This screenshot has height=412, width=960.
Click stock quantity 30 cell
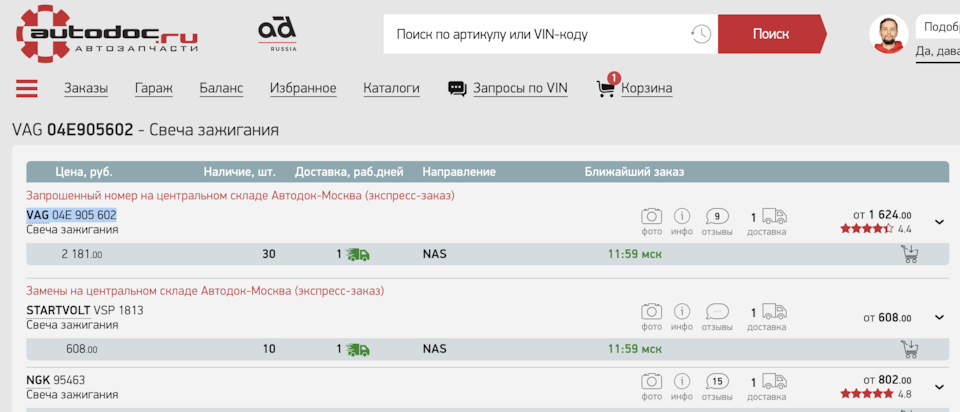pos(269,254)
